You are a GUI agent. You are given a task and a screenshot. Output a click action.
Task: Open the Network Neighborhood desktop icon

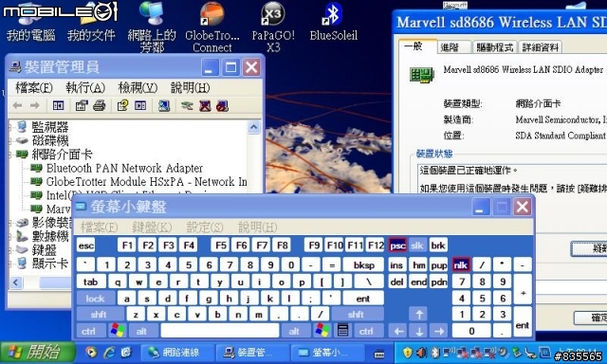point(152,27)
